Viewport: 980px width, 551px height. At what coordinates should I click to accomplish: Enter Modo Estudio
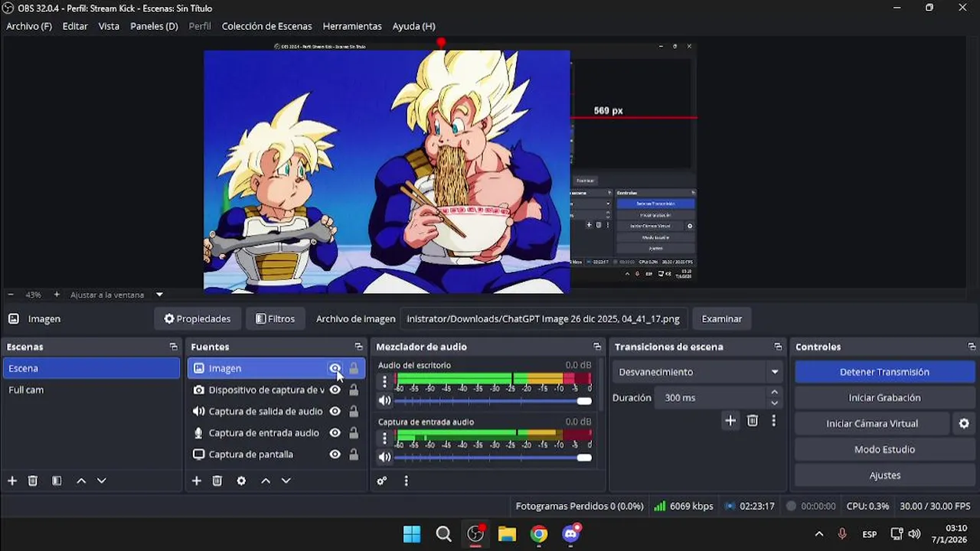point(884,449)
